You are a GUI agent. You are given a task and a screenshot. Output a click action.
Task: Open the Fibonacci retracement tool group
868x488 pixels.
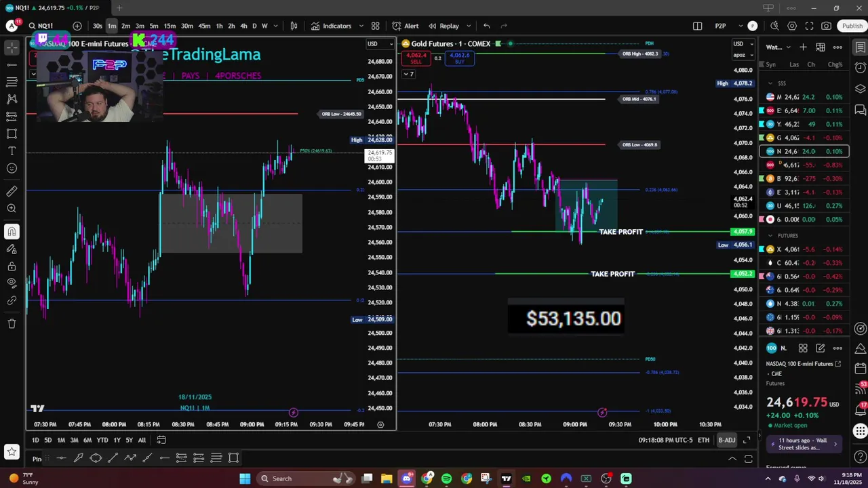12,82
